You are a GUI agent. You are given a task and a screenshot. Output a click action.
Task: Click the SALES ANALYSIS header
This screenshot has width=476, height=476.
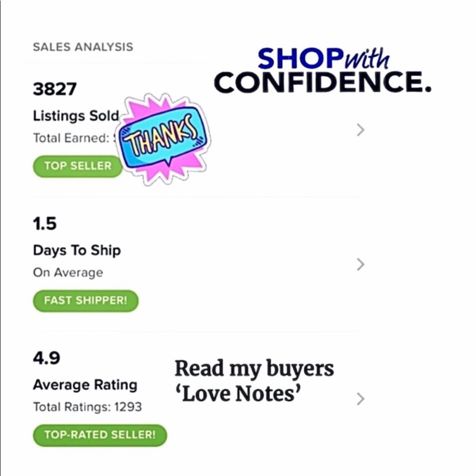[83, 47]
